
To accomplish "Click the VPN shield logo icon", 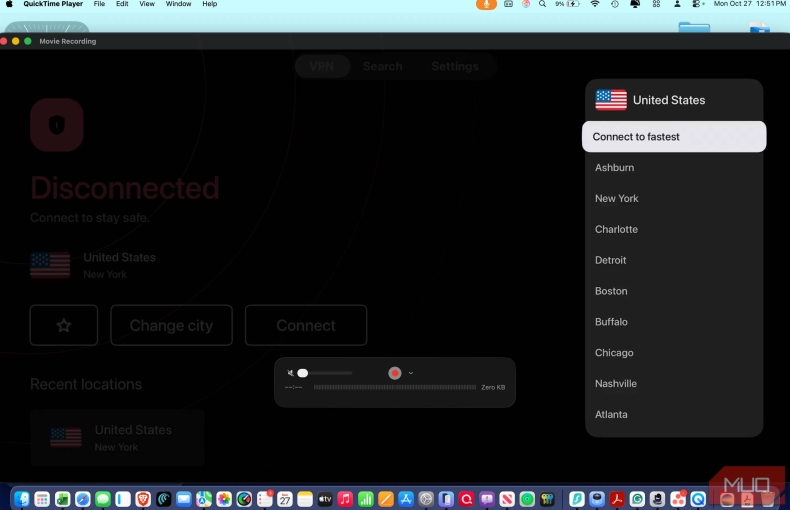I will pyautogui.click(x=57, y=125).
